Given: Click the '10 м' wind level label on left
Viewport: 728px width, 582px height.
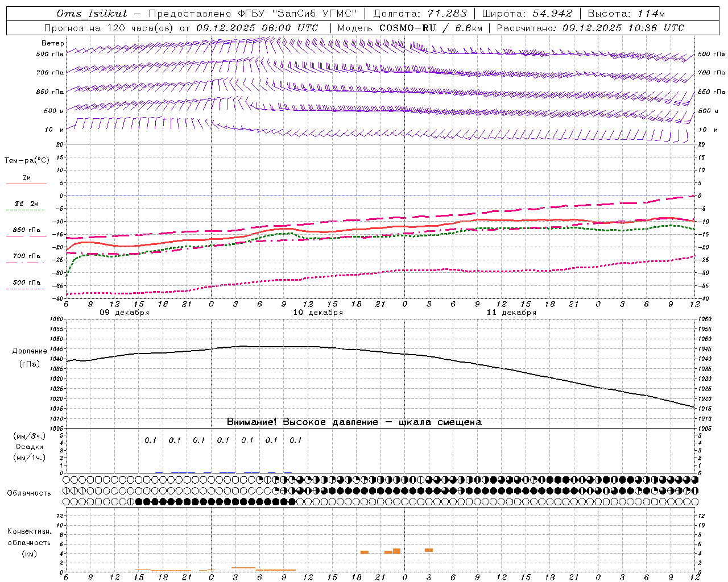Looking at the screenshot, I should (x=54, y=130).
